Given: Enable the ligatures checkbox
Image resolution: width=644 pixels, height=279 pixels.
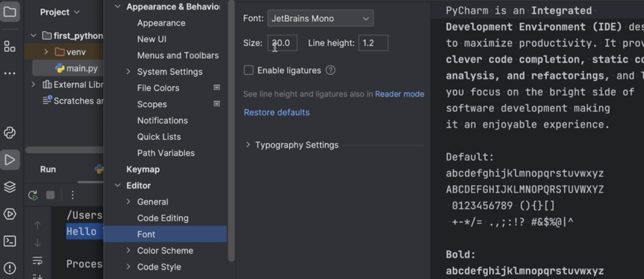Looking at the screenshot, I should (x=249, y=70).
